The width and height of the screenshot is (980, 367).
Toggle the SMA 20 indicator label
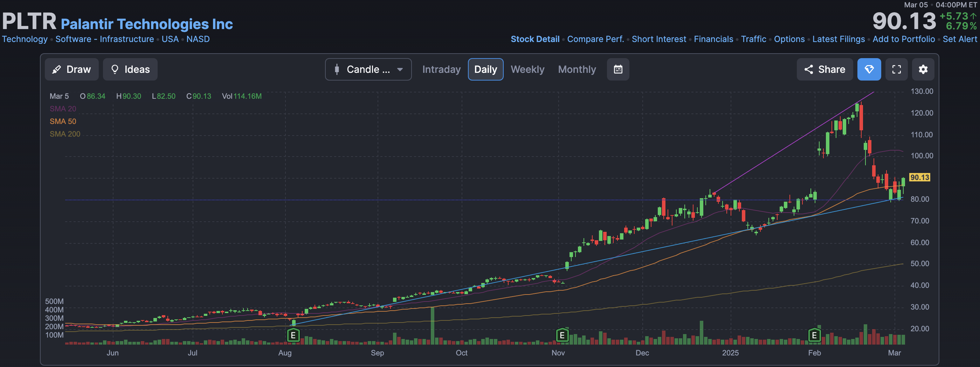[x=63, y=109]
